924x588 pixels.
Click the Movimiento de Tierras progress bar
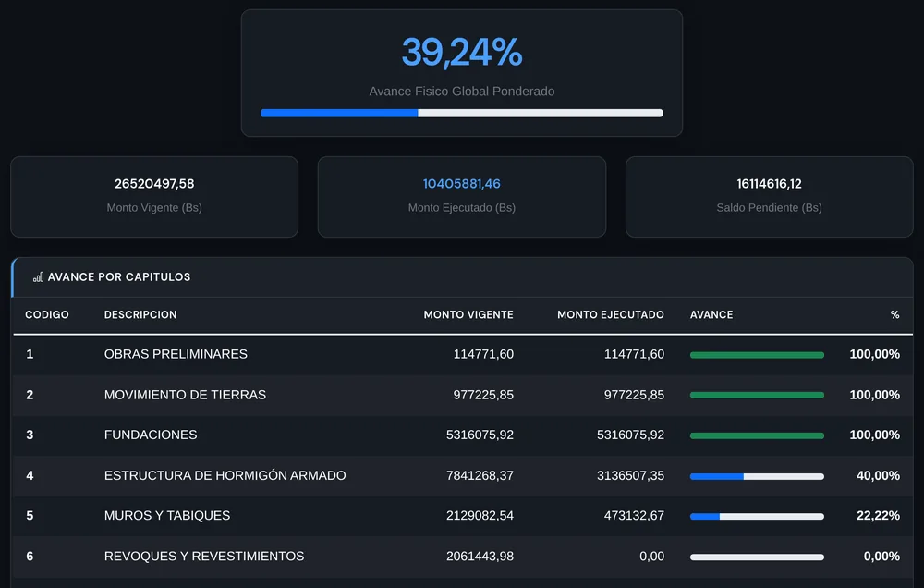tap(757, 395)
